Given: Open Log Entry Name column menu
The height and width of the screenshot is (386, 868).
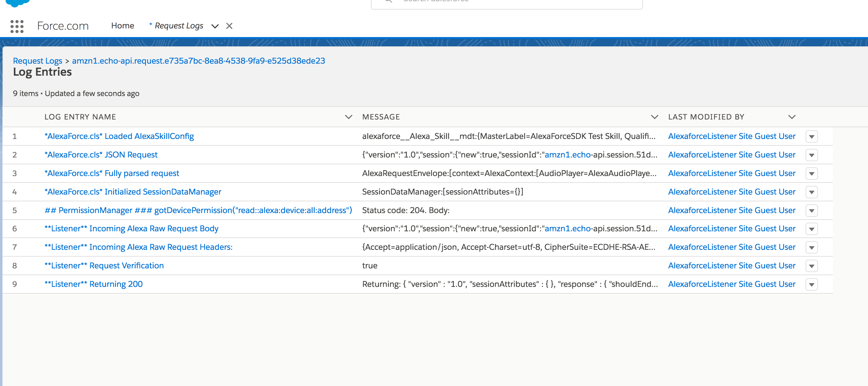Looking at the screenshot, I should click(x=348, y=117).
